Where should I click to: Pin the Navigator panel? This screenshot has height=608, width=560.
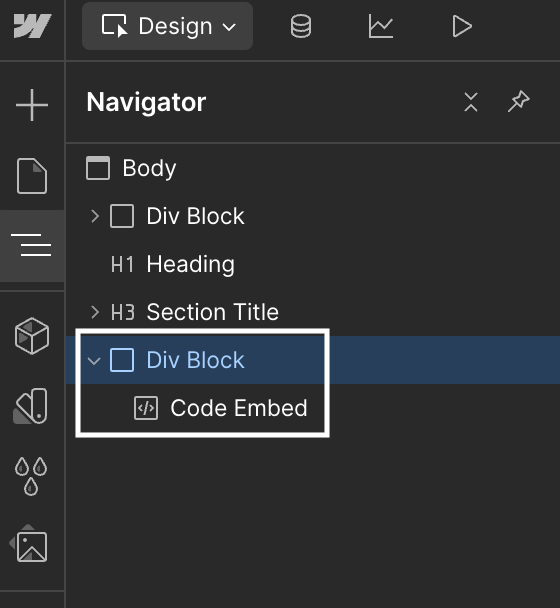[519, 102]
